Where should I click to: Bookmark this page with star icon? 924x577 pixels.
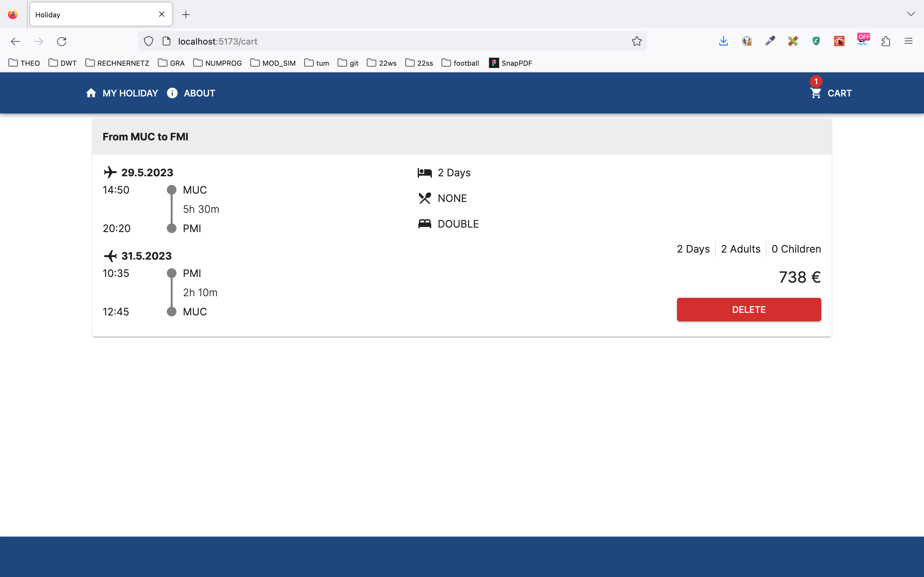pos(637,41)
